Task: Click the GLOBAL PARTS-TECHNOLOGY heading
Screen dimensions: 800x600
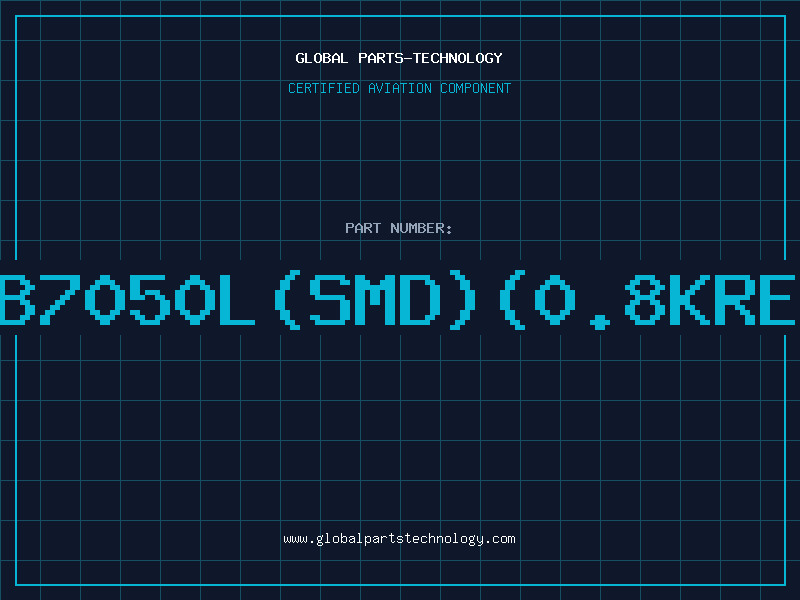Action: click(x=399, y=58)
